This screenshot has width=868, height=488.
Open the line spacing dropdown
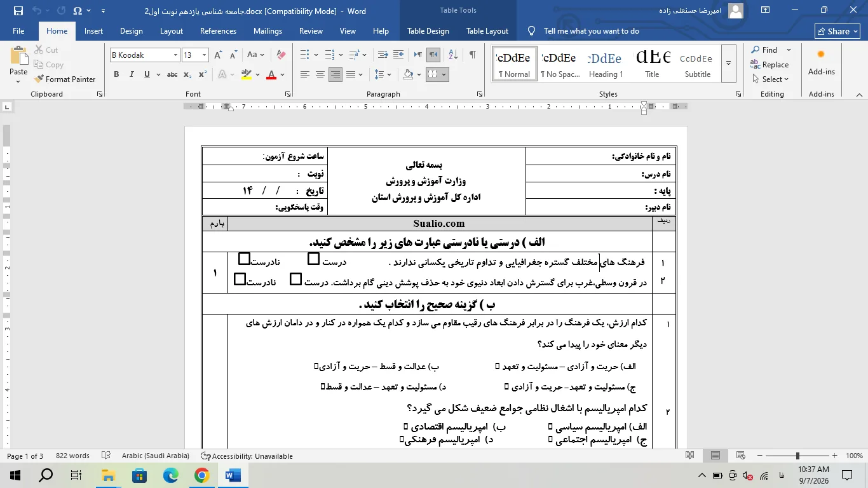[x=383, y=74]
